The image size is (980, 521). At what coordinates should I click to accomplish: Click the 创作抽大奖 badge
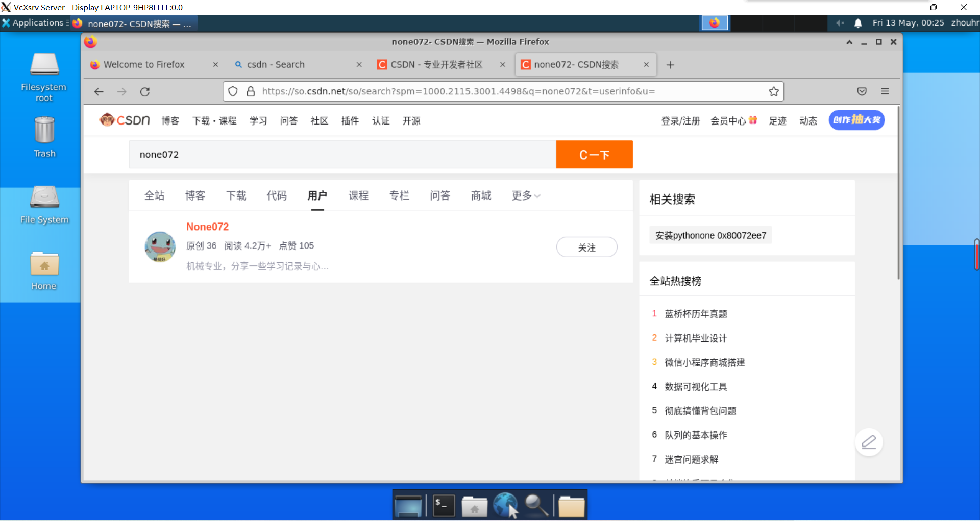(856, 120)
